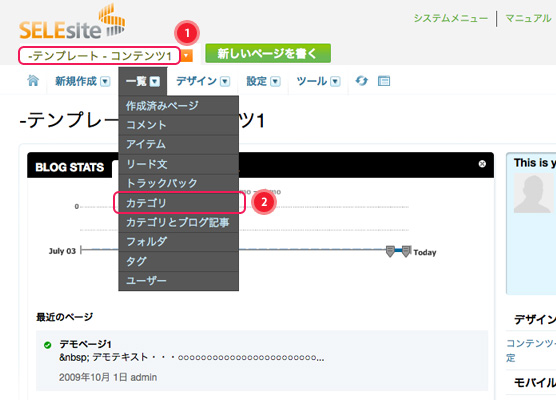
Task: Click the right timeline handle near Today
Action: coord(406,251)
